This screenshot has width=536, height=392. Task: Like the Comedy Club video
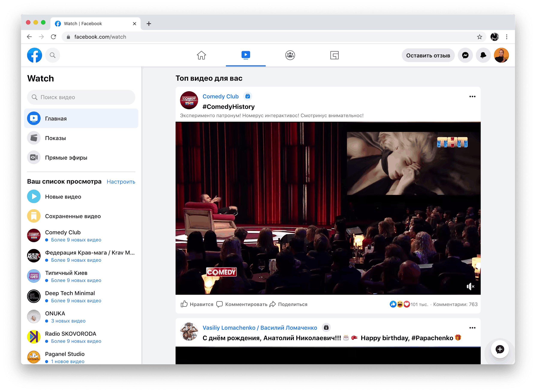[x=197, y=304]
